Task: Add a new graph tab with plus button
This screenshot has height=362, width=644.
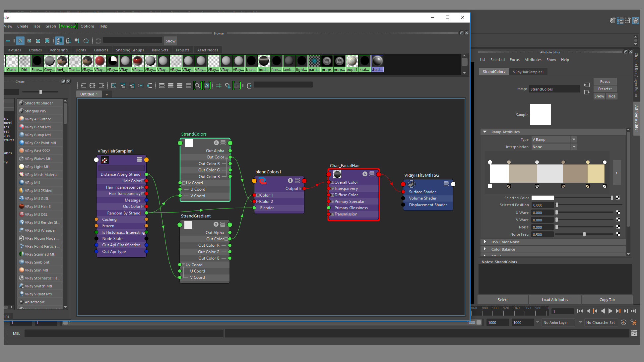Action: pyautogui.click(x=107, y=94)
